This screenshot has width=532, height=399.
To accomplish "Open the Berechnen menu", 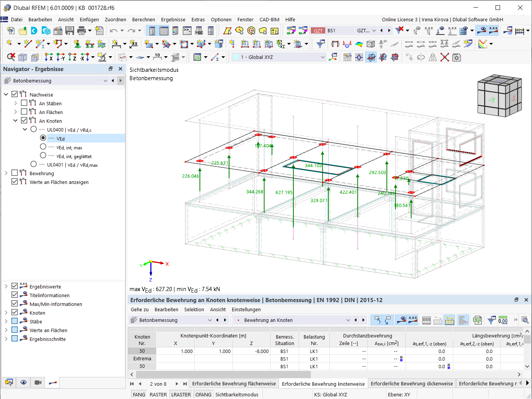I will (144, 20).
